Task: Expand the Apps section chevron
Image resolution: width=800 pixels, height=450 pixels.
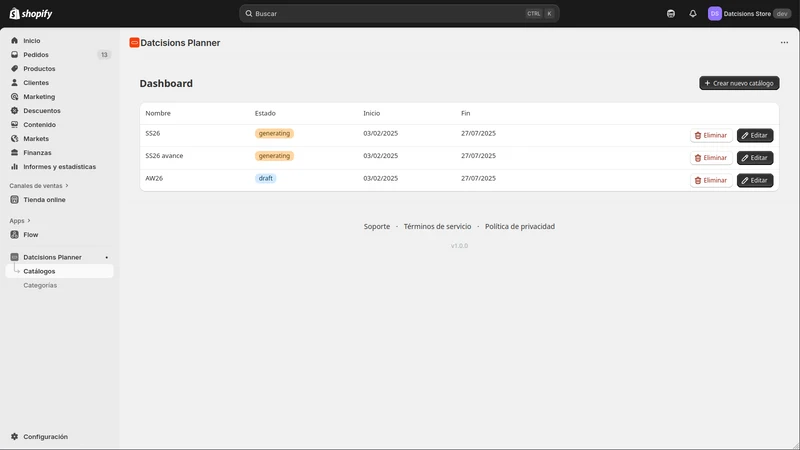Action: click(29, 221)
